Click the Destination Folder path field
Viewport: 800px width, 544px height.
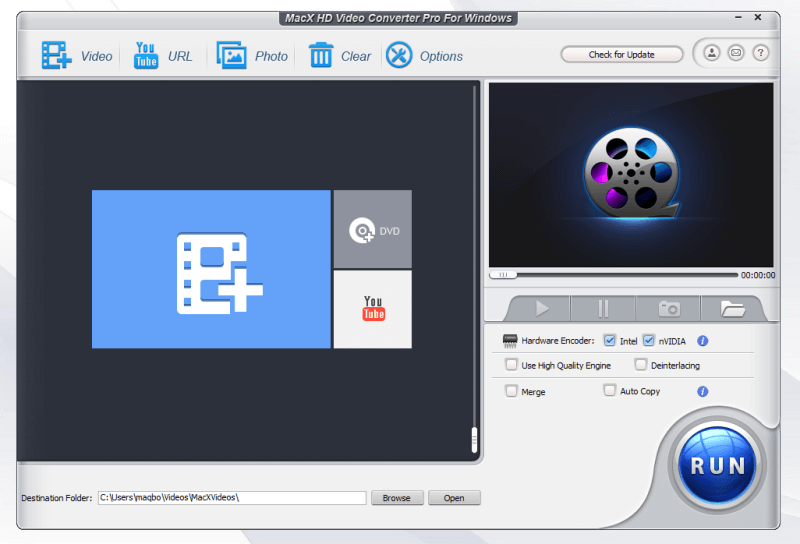pyautogui.click(x=232, y=498)
